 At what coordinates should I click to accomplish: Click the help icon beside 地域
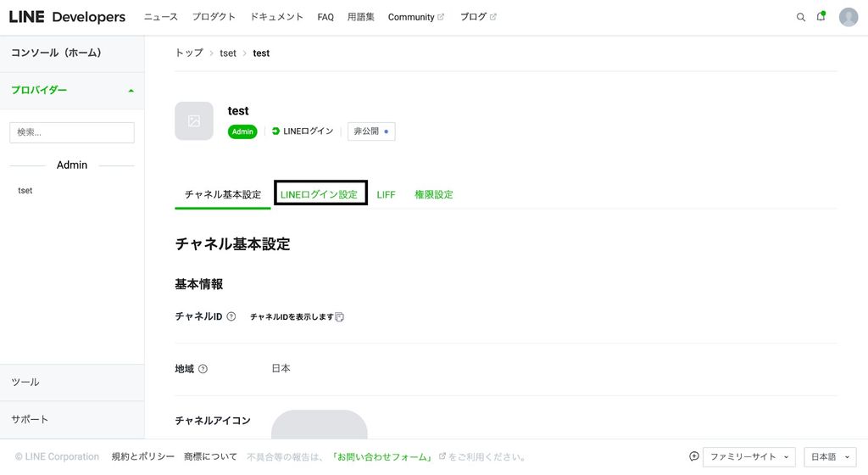[x=203, y=369]
